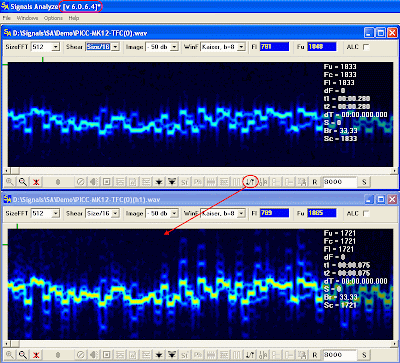This screenshot has width=400, height=363.
Task: Expand the Shear Size/16 dropdown in bottom window
Action: click(115, 213)
